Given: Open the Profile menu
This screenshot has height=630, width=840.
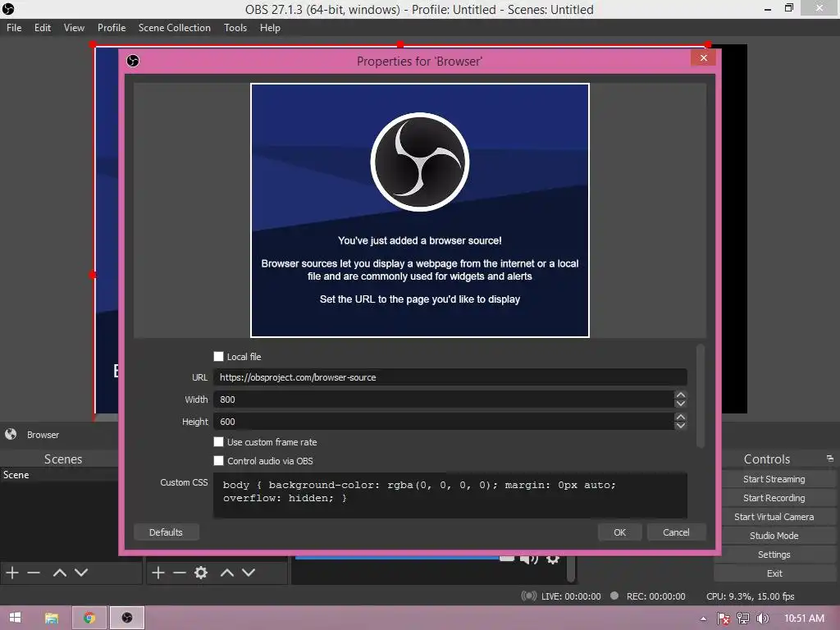Looking at the screenshot, I should click(112, 28).
